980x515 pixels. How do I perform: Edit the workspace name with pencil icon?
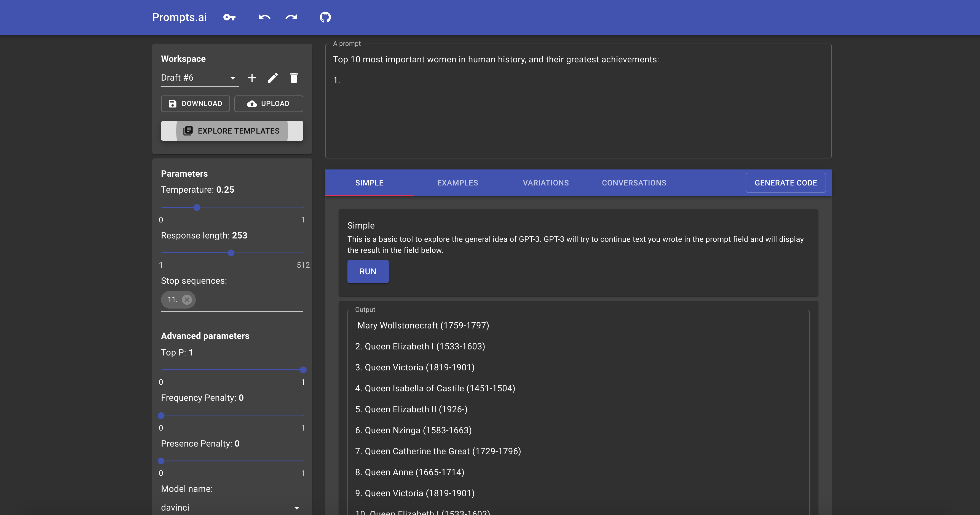coord(273,78)
